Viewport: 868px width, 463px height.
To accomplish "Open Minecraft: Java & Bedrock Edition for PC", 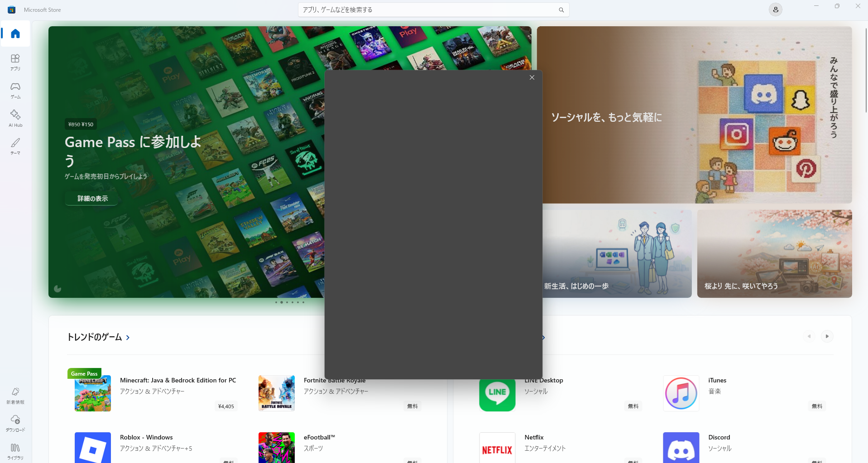I will coord(178,380).
